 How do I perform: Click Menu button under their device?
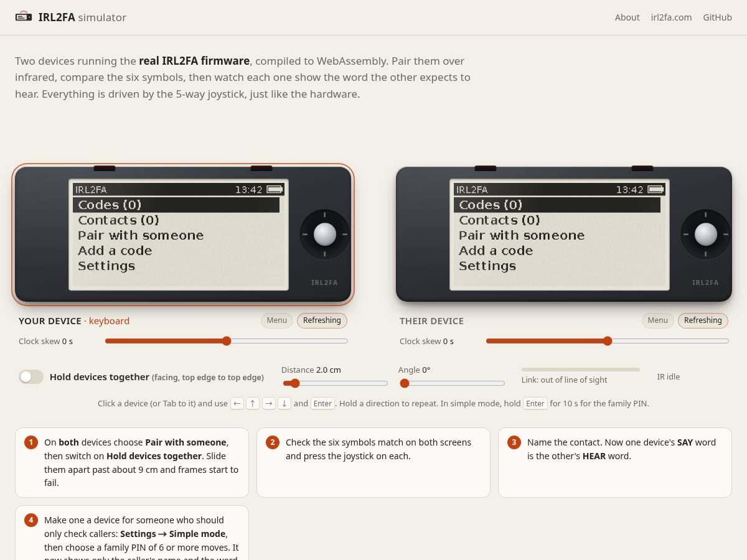click(x=658, y=320)
